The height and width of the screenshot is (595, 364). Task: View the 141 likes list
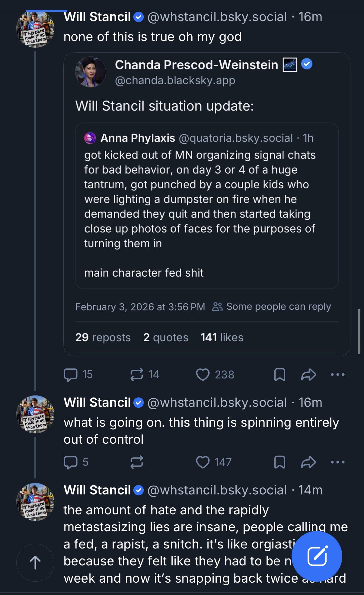click(x=222, y=337)
